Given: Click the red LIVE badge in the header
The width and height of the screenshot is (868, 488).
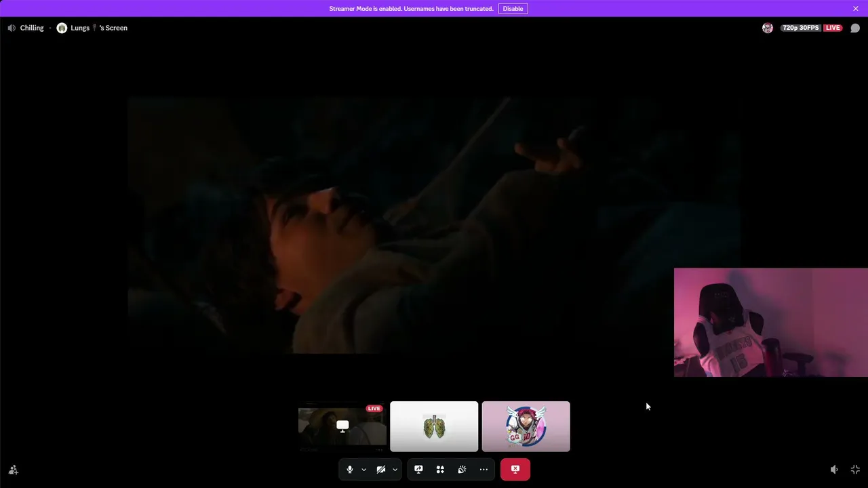Looking at the screenshot, I should (x=833, y=28).
